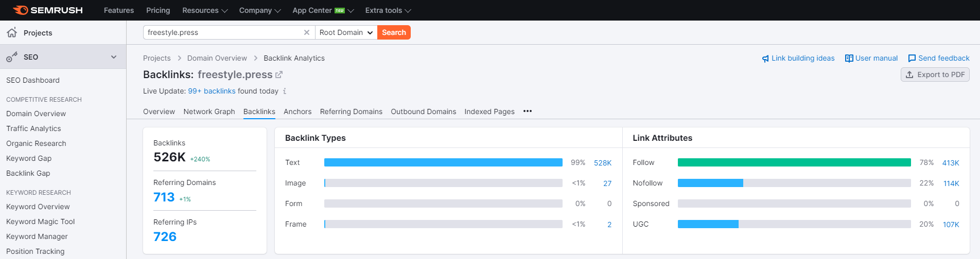The height and width of the screenshot is (259, 980).
Task: Switch to Network Graph tab
Action: [209, 112]
